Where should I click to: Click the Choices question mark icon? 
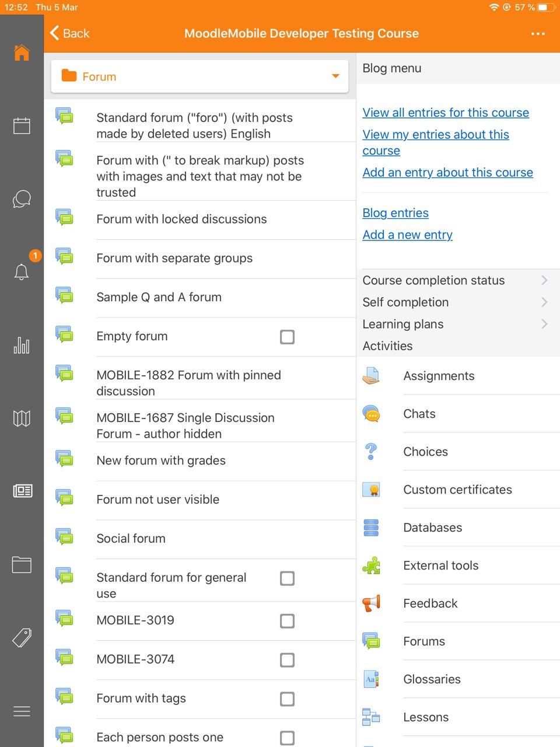point(371,452)
